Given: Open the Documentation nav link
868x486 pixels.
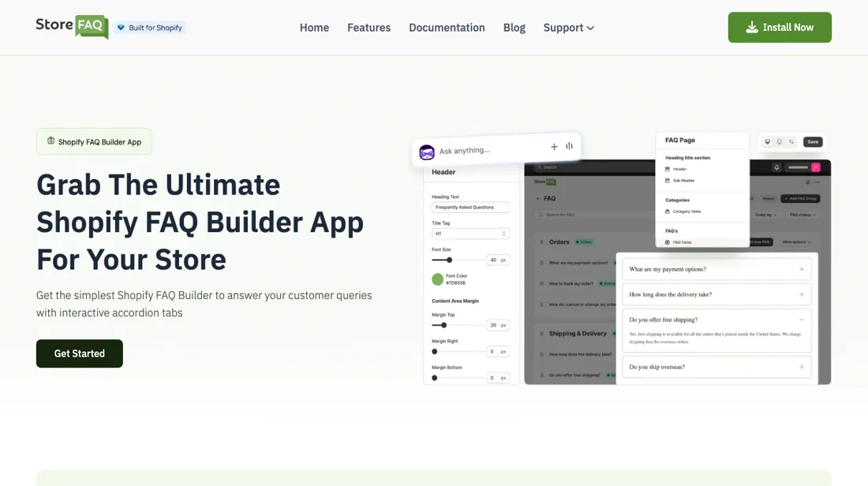Looking at the screenshot, I should [447, 28].
